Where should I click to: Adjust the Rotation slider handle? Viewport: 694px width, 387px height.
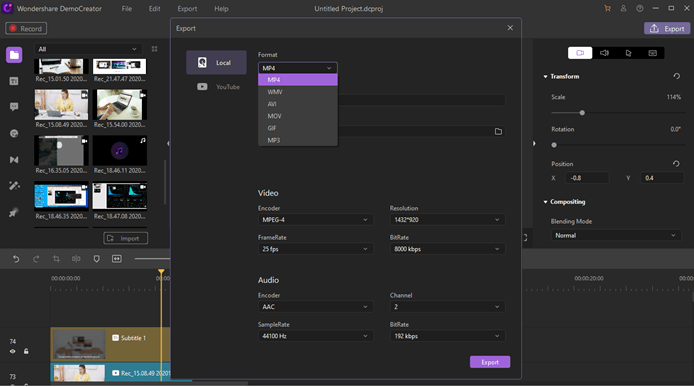(554, 145)
